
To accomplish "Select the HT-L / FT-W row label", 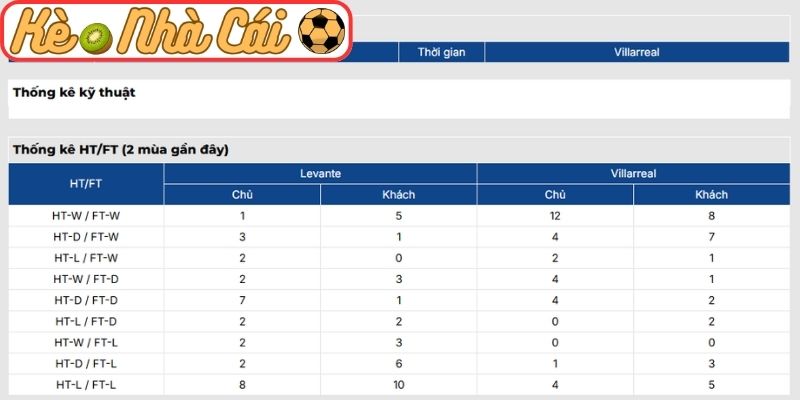I will [x=86, y=257].
